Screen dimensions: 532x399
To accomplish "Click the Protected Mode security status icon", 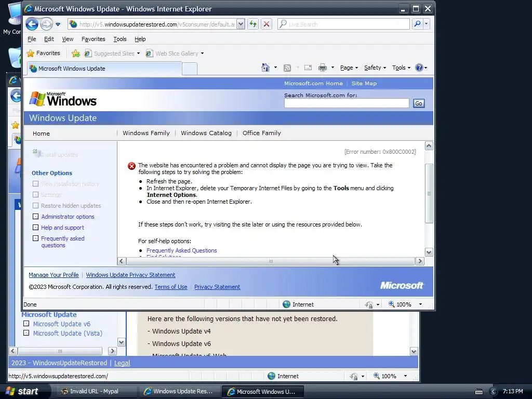I will (369, 304).
